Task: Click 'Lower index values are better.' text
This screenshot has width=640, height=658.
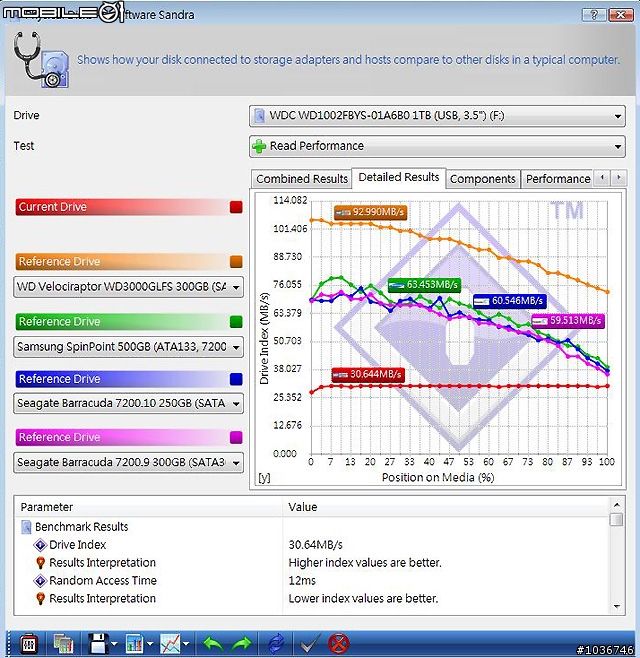Action: click(363, 598)
